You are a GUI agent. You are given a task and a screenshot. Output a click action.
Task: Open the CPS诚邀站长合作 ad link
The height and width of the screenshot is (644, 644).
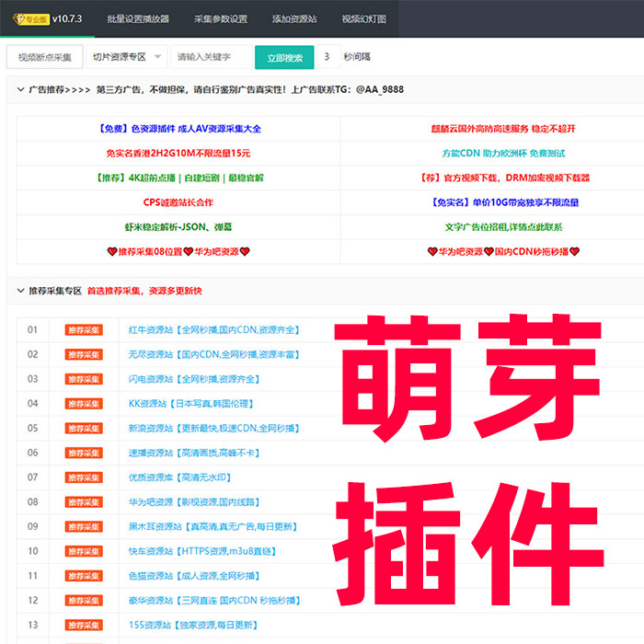tap(178, 202)
